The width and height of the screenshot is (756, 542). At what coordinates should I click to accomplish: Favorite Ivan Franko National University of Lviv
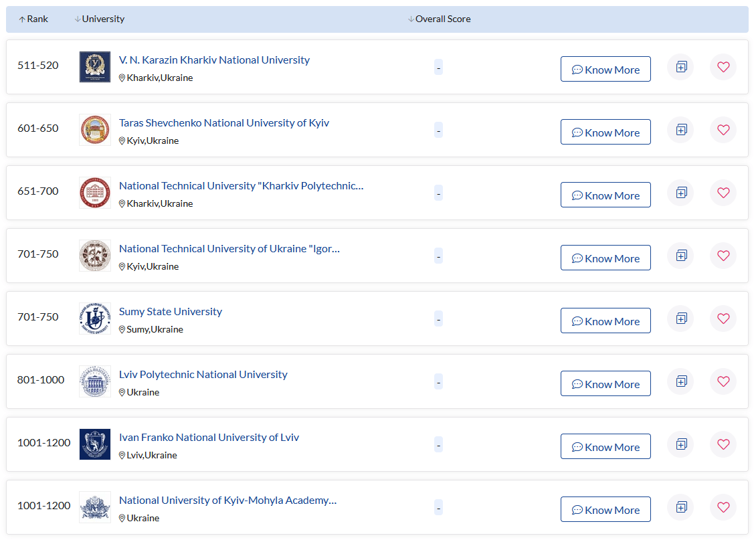point(723,444)
